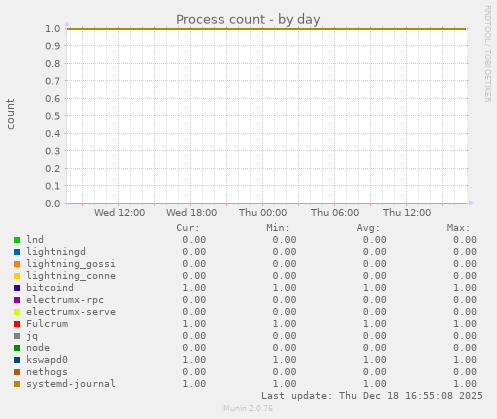Click the 'Thu 00:00' time axis label
This screenshot has width=497, height=419.
[x=263, y=212]
